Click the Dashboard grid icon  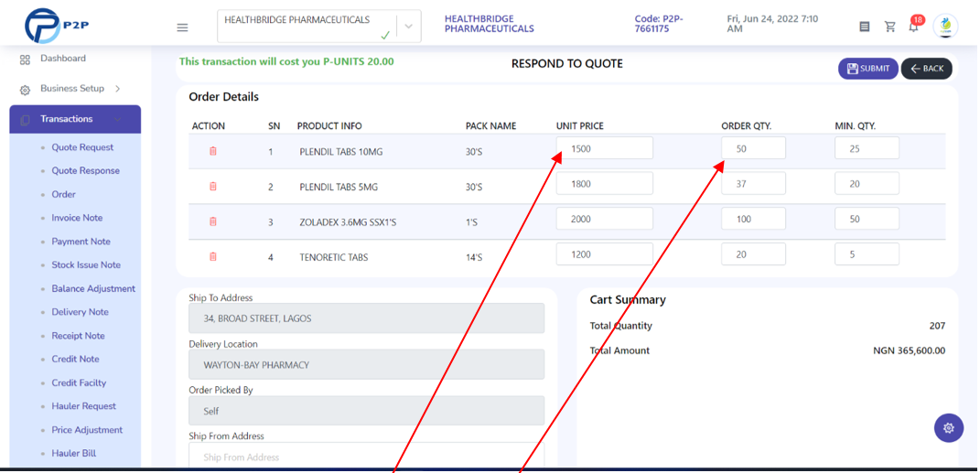click(x=25, y=60)
